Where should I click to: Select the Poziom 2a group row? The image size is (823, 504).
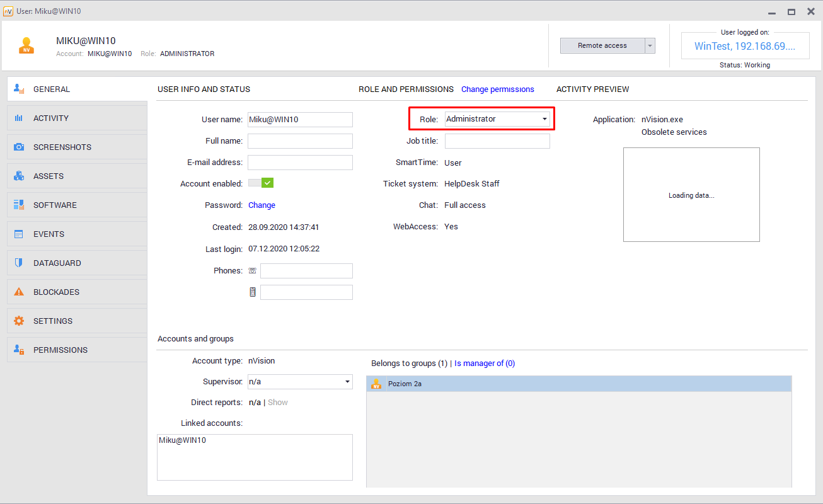578,384
